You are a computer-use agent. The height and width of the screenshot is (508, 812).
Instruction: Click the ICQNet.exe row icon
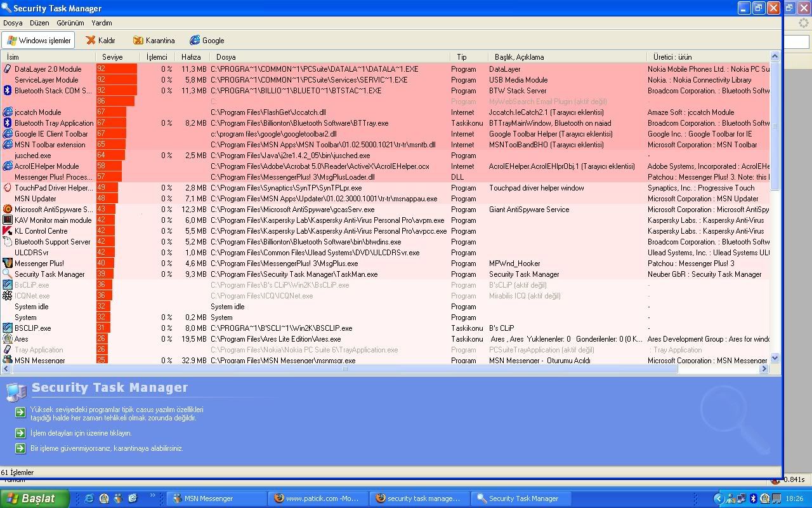click(8, 296)
